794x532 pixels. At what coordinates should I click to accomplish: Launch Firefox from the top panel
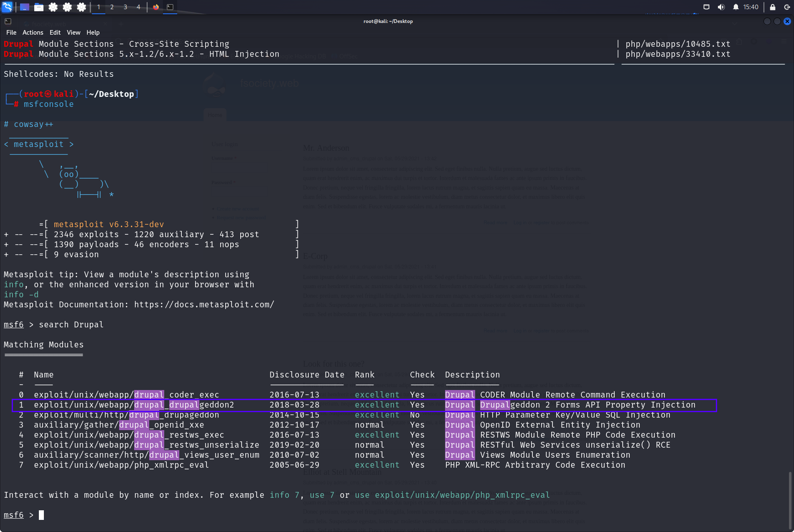point(156,7)
